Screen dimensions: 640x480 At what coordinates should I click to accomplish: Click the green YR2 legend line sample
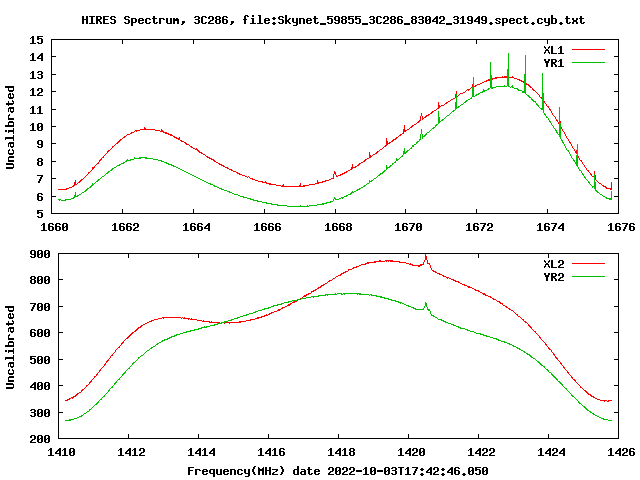pyautogui.click(x=588, y=276)
